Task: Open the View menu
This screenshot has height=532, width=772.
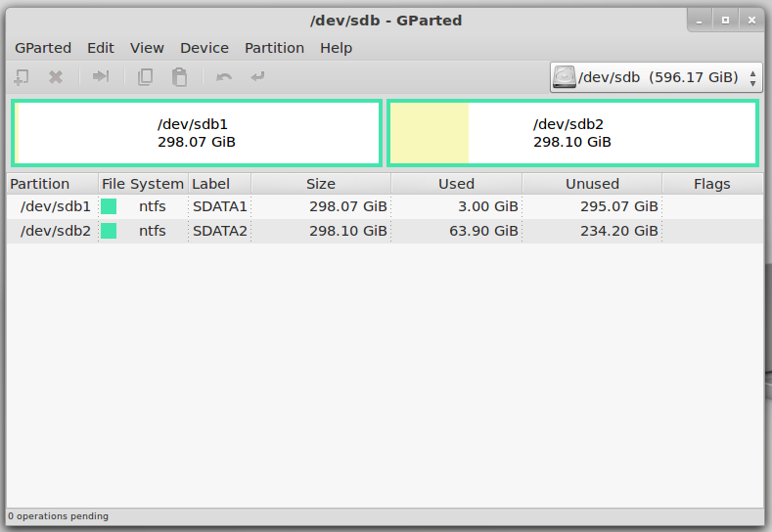Action: [x=147, y=48]
